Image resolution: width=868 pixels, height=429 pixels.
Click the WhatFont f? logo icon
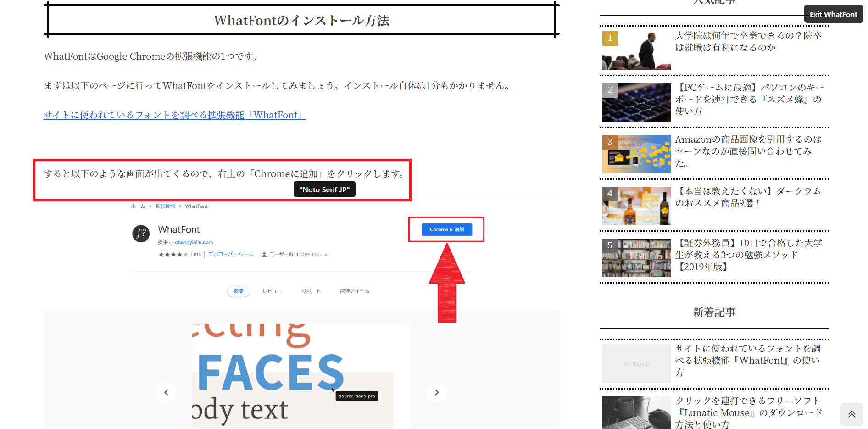pyautogui.click(x=141, y=234)
